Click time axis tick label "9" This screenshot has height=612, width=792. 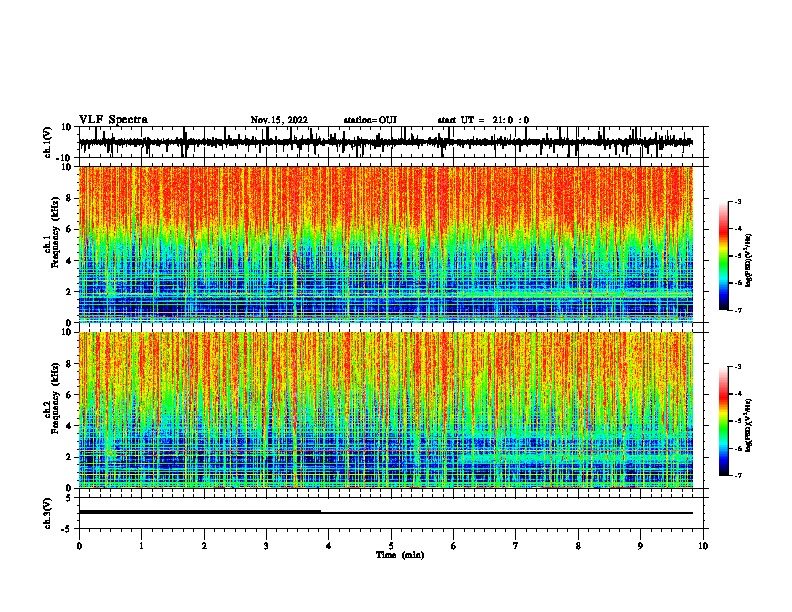click(640, 546)
